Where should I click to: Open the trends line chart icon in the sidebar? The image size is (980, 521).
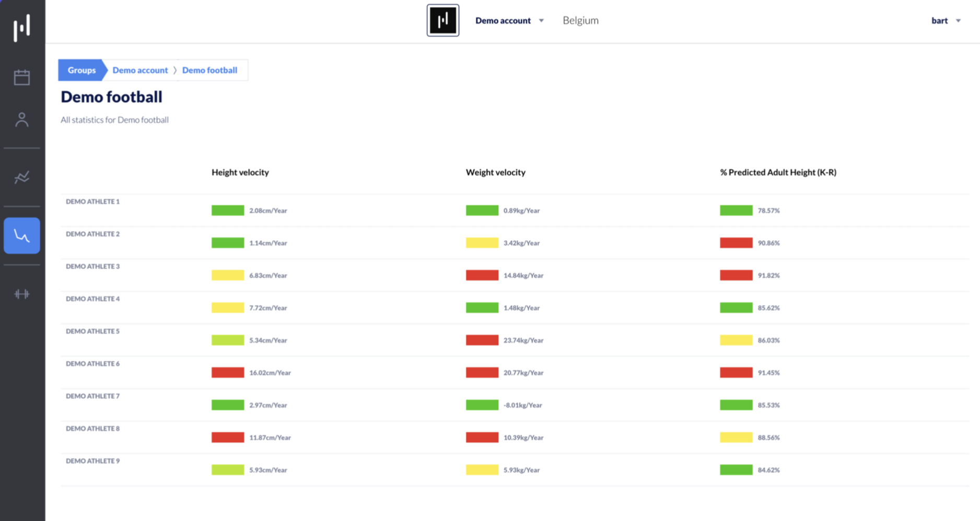22,177
